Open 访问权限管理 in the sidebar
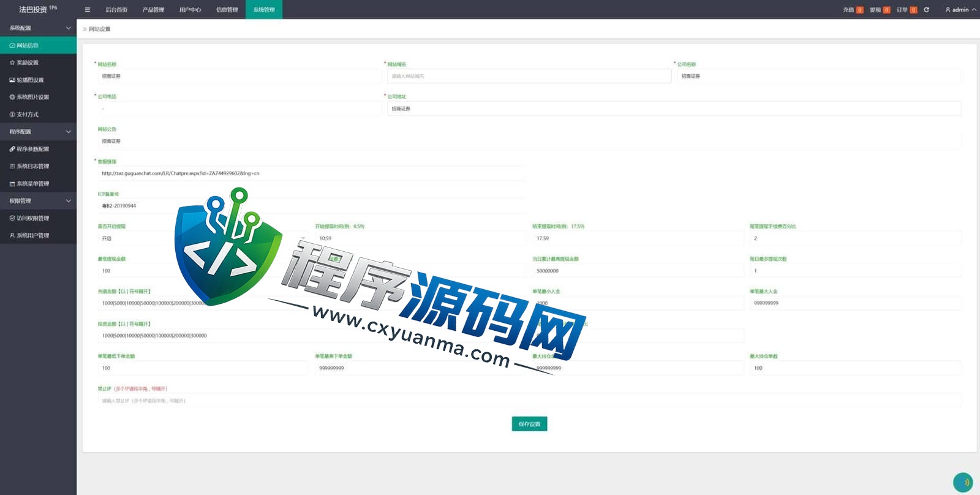Image resolution: width=980 pixels, height=495 pixels. (38, 218)
